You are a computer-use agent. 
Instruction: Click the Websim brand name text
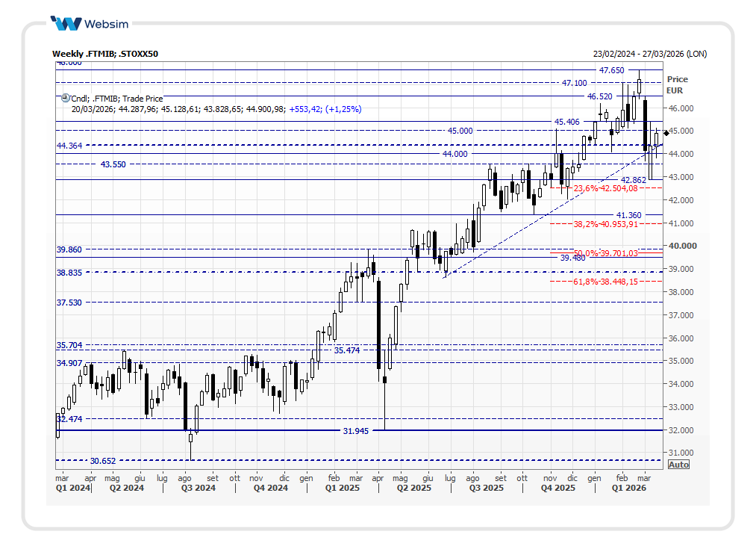pyautogui.click(x=106, y=24)
